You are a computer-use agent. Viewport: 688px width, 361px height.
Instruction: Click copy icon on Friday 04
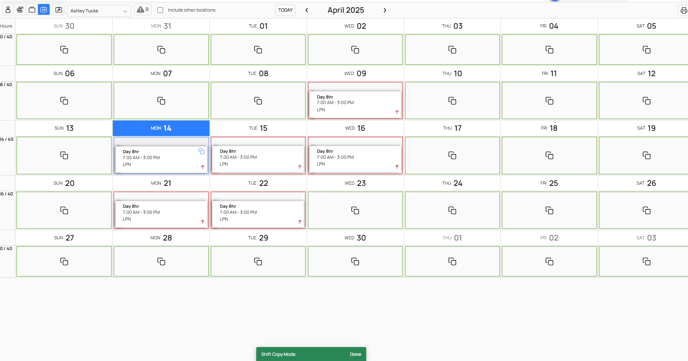click(x=549, y=50)
